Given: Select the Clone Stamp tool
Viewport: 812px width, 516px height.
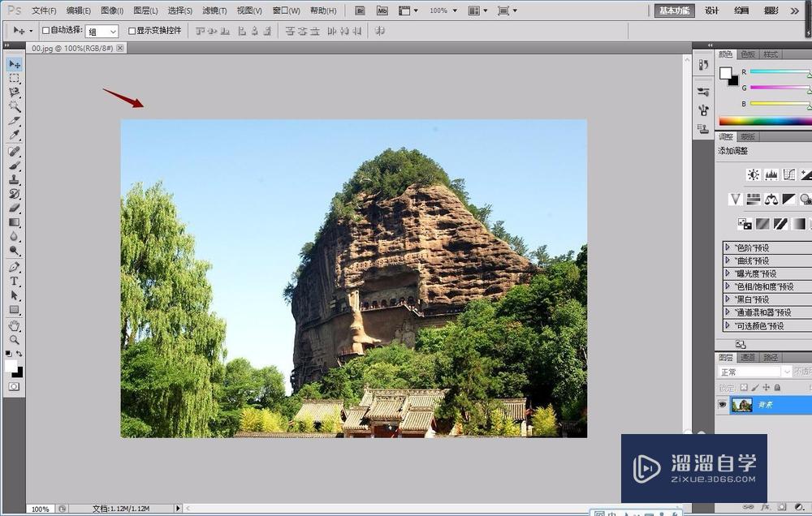Looking at the screenshot, I should point(14,179).
